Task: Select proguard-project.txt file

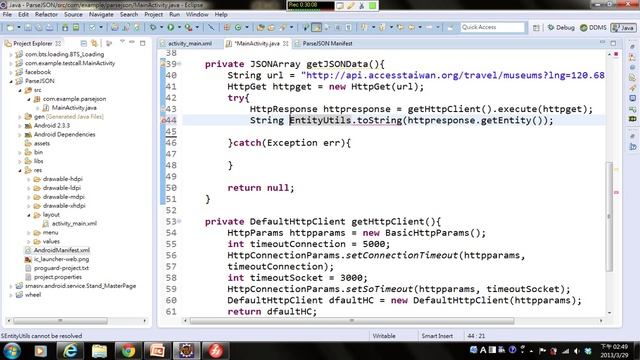Action: 61,268
